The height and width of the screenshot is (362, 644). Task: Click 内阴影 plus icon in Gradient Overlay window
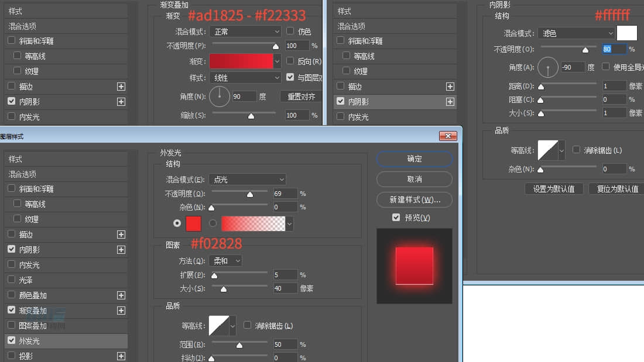121,101
